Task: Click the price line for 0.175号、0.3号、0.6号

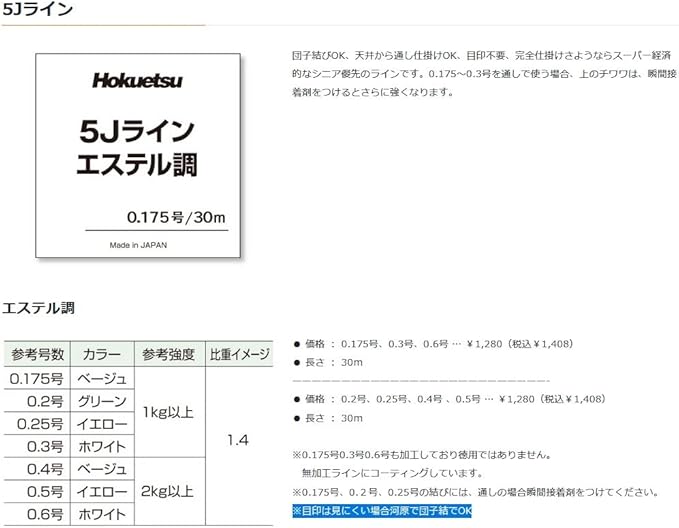Action: (x=433, y=344)
